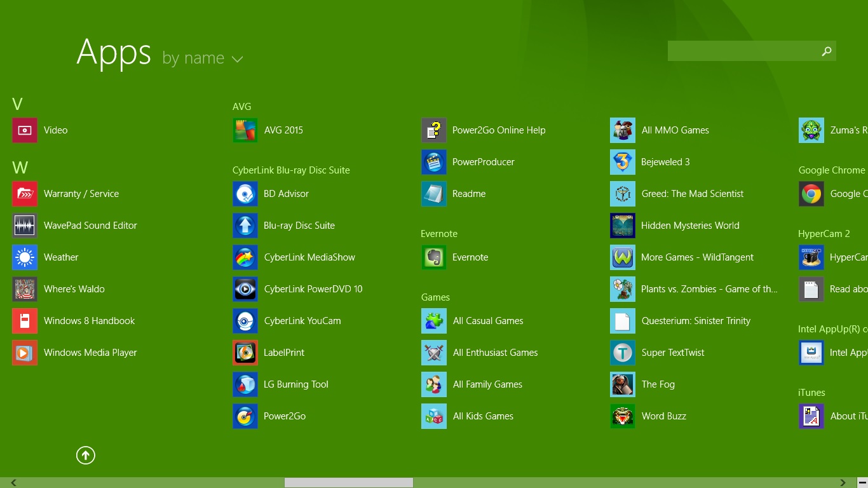868x488 pixels.
Task: Open the Readme notebook icon
Action: pos(434,194)
